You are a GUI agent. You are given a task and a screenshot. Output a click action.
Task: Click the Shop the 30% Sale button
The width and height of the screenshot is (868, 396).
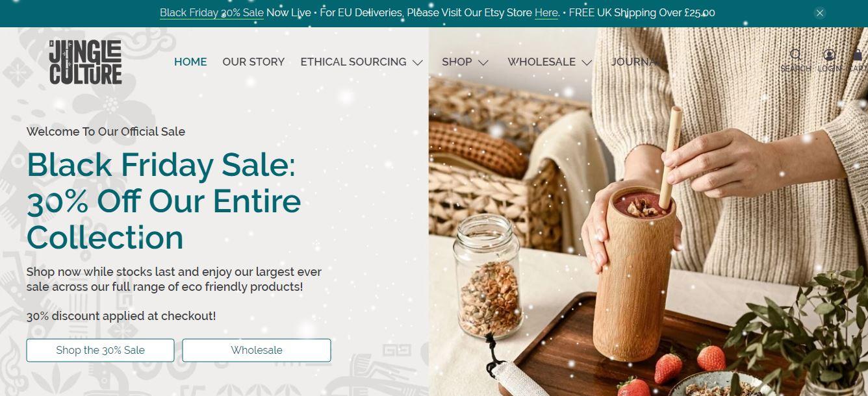point(100,350)
